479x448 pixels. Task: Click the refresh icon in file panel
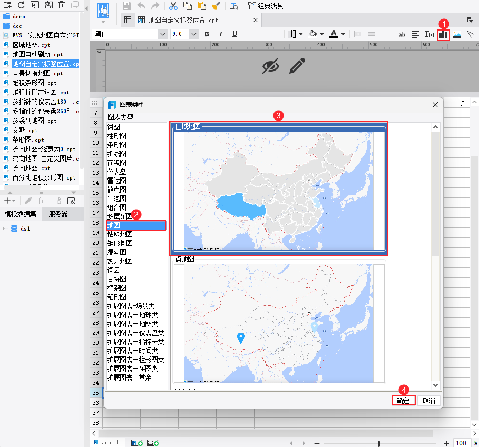click(x=21, y=5)
